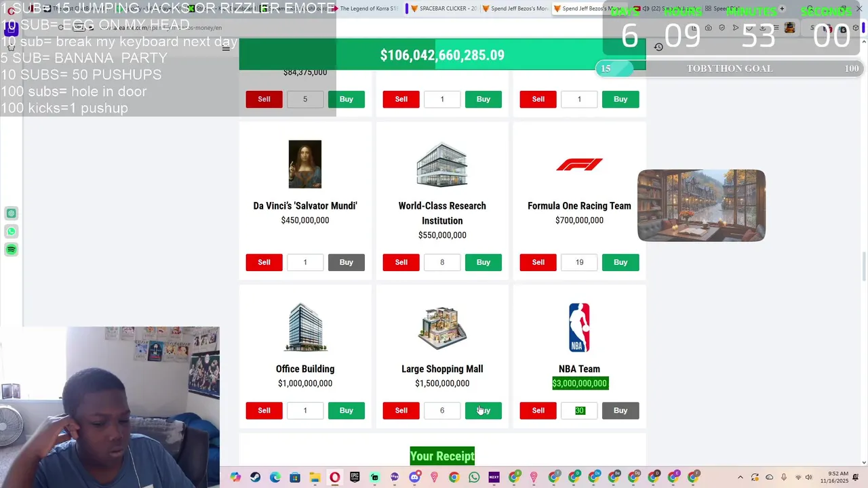The width and height of the screenshot is (868, 488).
Task: Buy an Office Building
Action: tap(347, 410)
